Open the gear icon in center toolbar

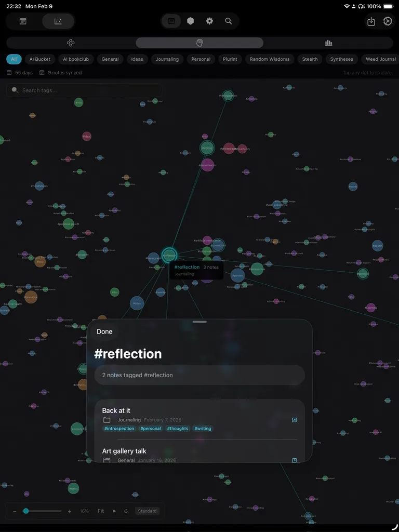210,21
